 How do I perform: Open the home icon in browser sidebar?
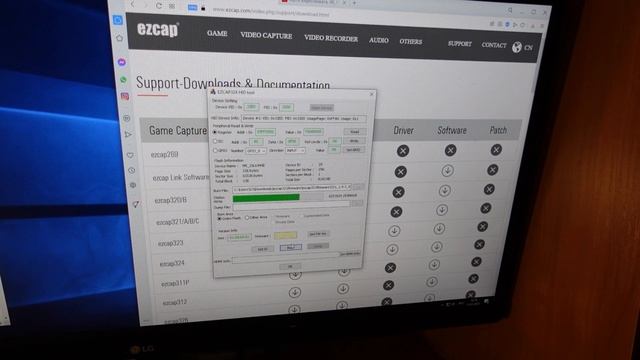(119, 38)
